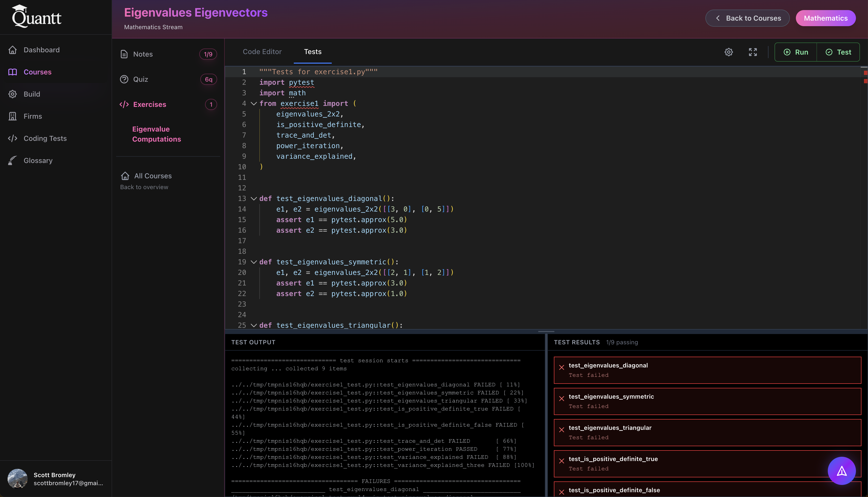Expand the editor to fullscreen
The width and height of the screenshot is (868, 497).
[x=753, y=52]
